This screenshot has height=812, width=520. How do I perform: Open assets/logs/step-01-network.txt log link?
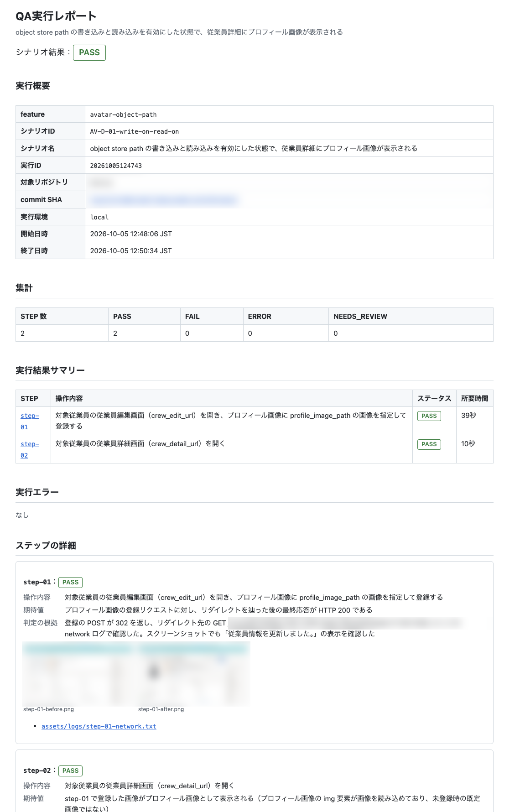click(99, 726)
